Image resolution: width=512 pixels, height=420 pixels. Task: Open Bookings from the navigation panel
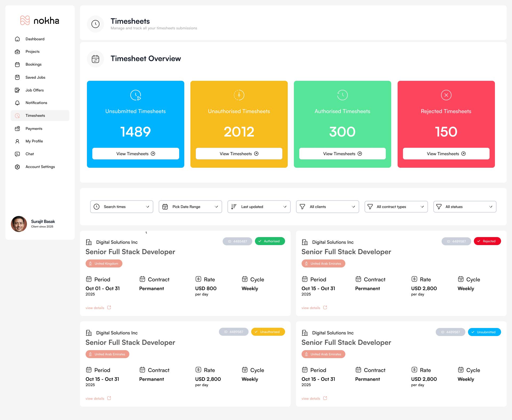click(33, 64)
